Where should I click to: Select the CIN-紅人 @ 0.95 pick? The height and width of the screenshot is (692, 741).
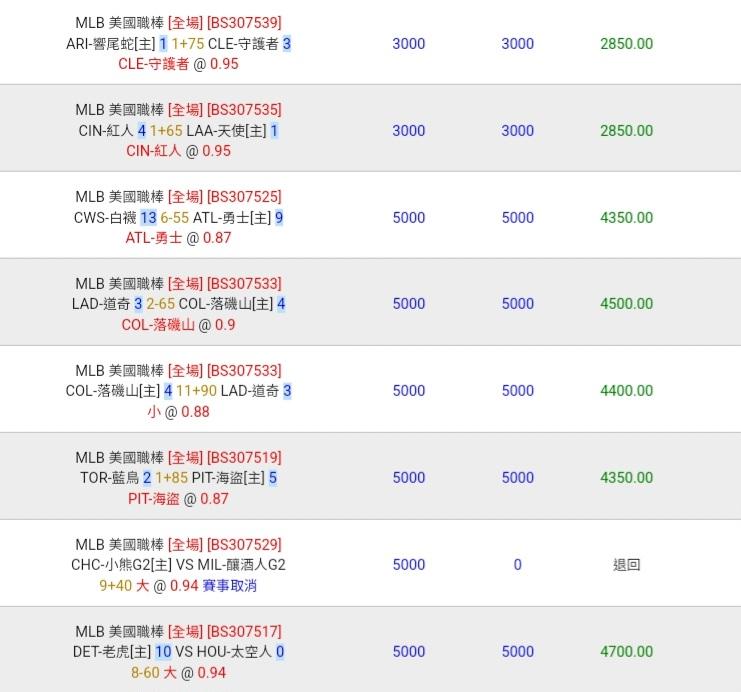pyautogui.click(x=178, y=151)
